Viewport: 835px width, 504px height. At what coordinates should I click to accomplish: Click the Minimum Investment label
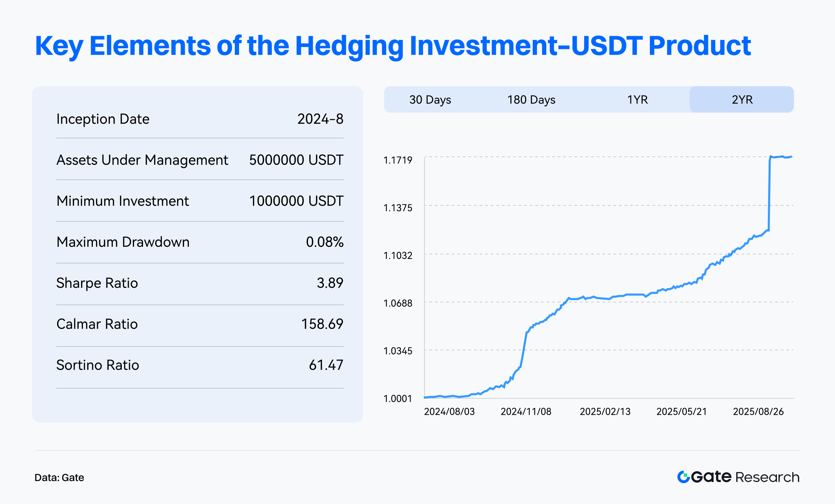point(122,201)
